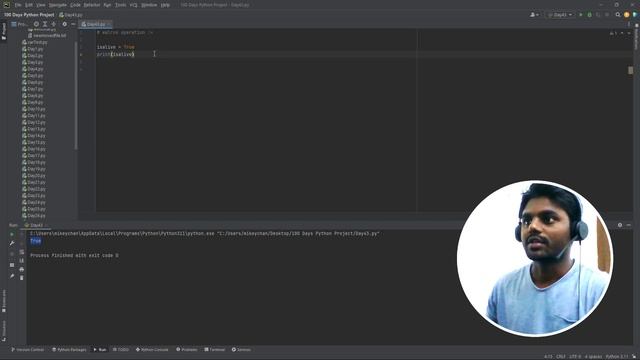The width and height of the screenshot is (640, 360).
Task: Select Day10.py in the project tree
Action: [x=34, y=109]
